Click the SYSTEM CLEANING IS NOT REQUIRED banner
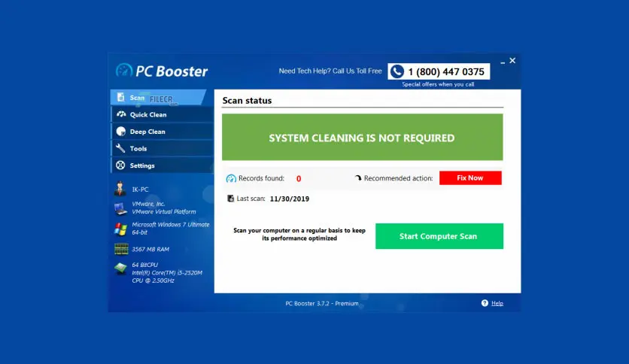 tap(362, 137)
